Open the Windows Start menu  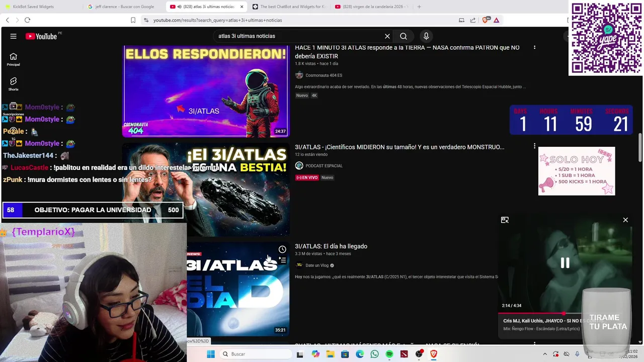(211, 354)
